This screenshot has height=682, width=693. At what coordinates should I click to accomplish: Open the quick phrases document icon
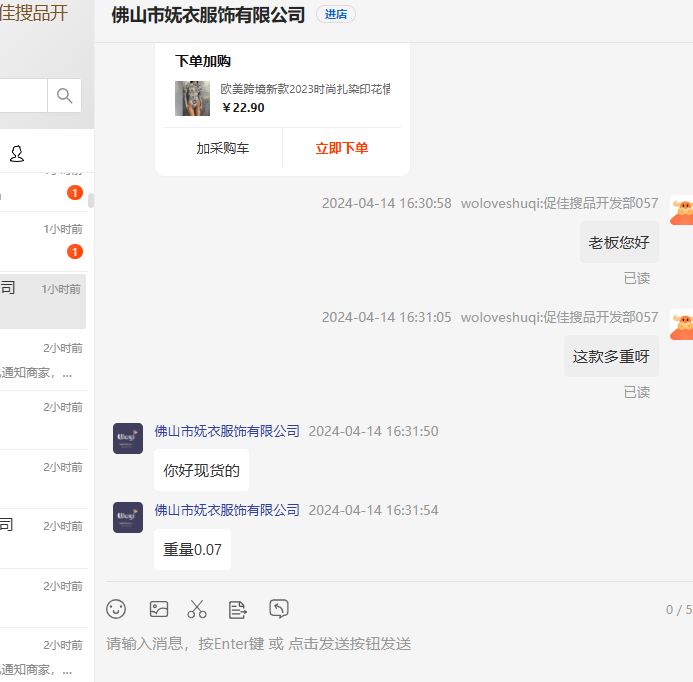[x=238, y=609]
